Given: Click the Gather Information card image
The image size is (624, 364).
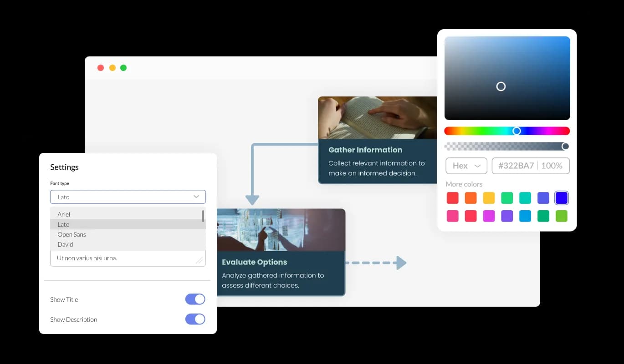Looking at the screenshot, I should (x=377, y=117).
